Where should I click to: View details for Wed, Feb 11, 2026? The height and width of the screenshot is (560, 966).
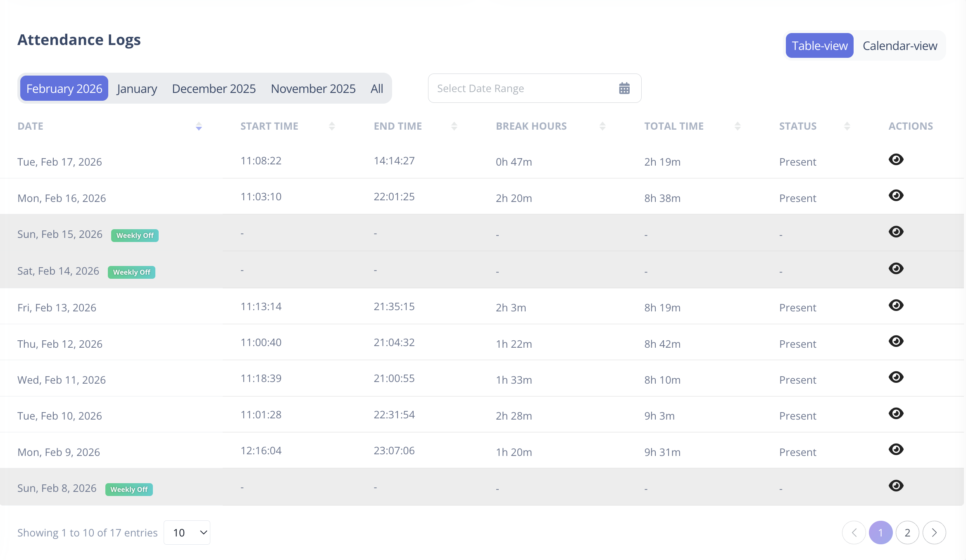tap(896, 377)
